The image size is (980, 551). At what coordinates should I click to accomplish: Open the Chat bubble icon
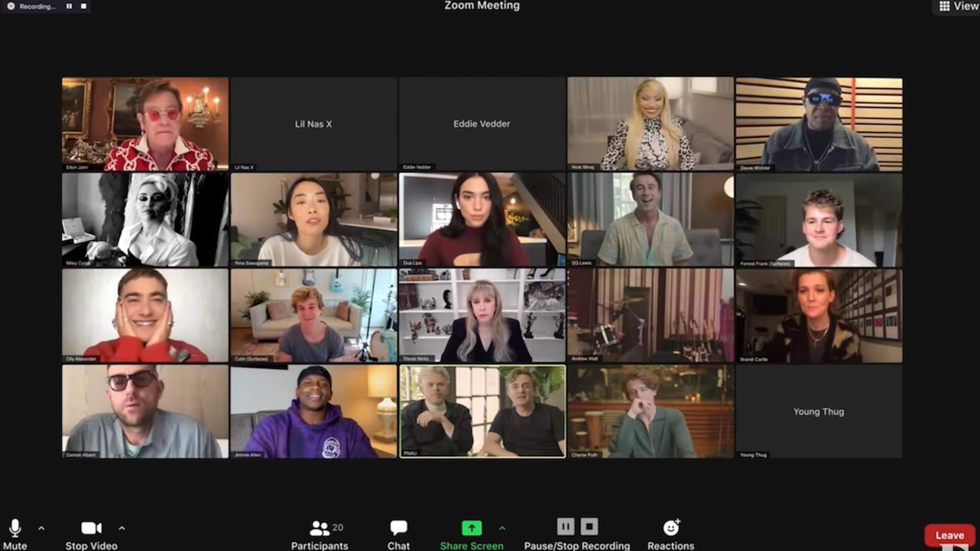pyautogui.click(x=398, y=528)
